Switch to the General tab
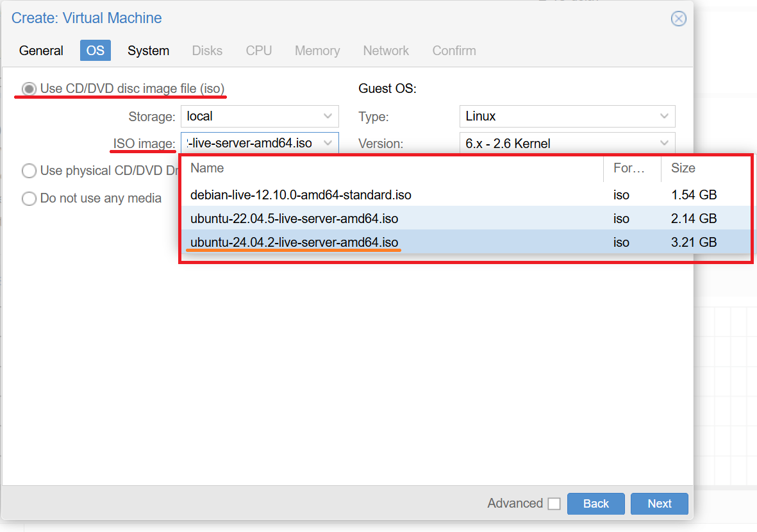The height and width of the screenshot is (532, 757). 41,51
